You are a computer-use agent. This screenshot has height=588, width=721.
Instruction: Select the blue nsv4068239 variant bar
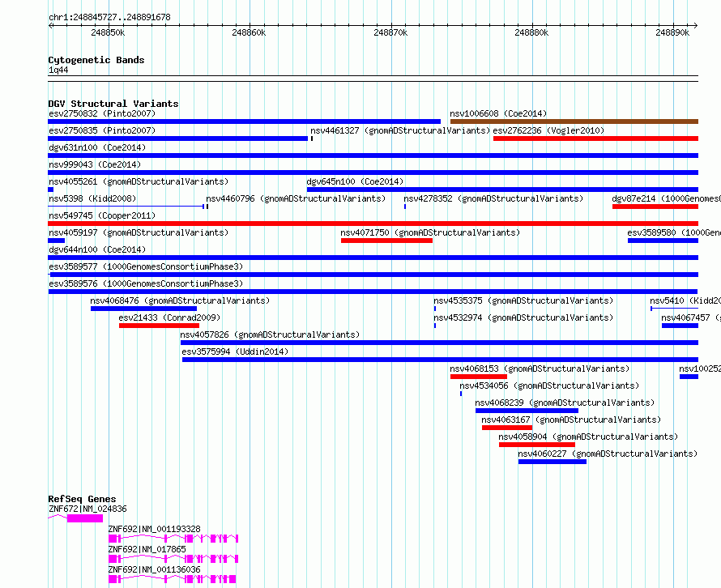[x=527, y=411]
